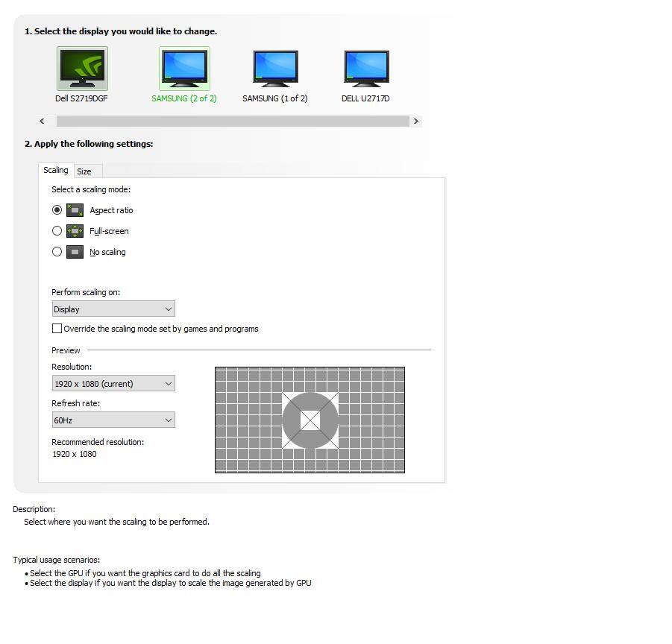This screenshot has width=672, height=644.
Task: Open the Perform scaling on dropdown
Action: pyautogui.click(x=113, y=309)
